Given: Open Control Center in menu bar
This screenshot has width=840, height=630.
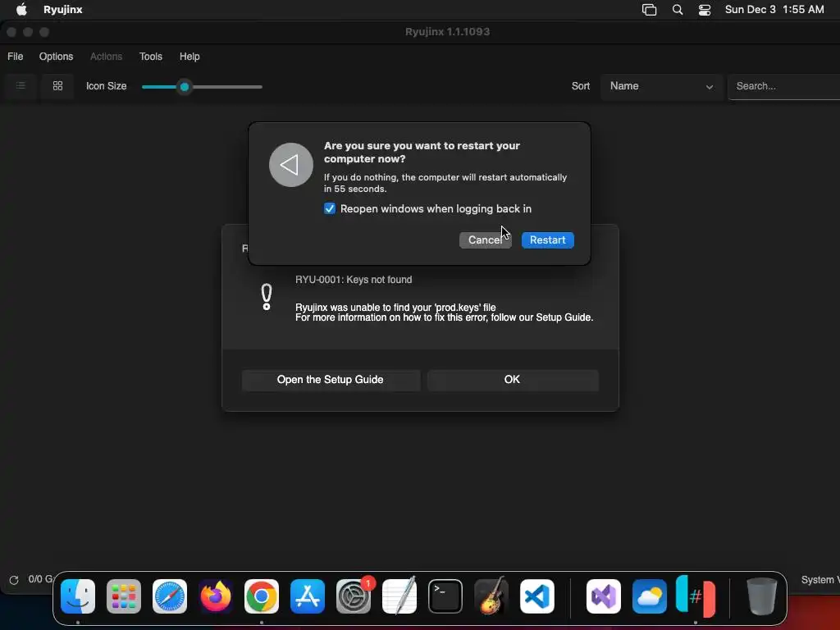Looking at the screenshot, I should coord(705,10).
